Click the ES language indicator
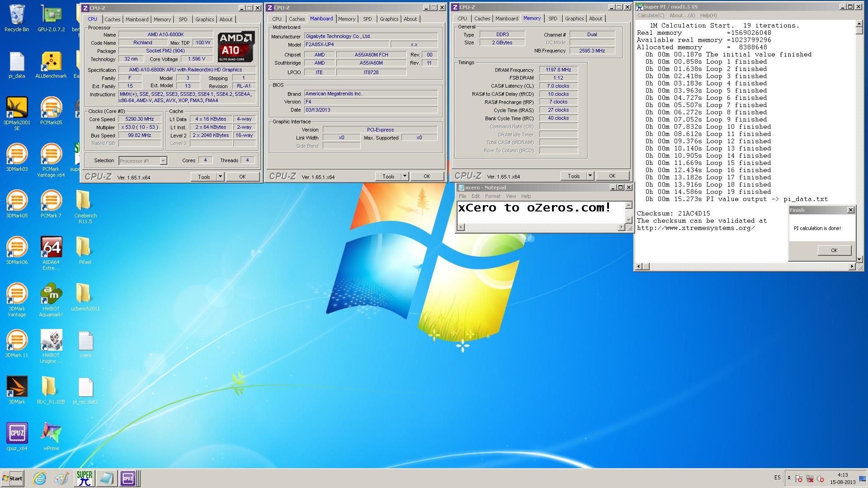868x488 pixels. click(777, 478)
